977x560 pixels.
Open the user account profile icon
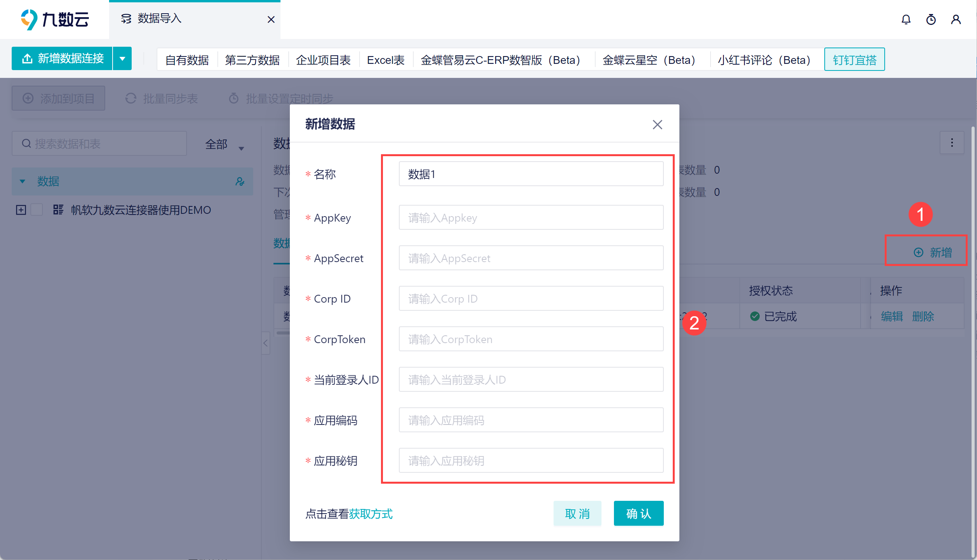point(956,19)
